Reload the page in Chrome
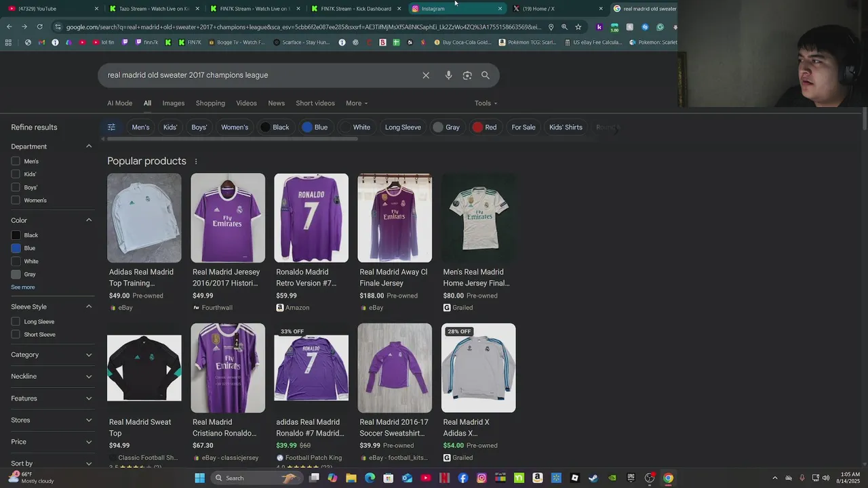868x488 pixels. point(39,27)
